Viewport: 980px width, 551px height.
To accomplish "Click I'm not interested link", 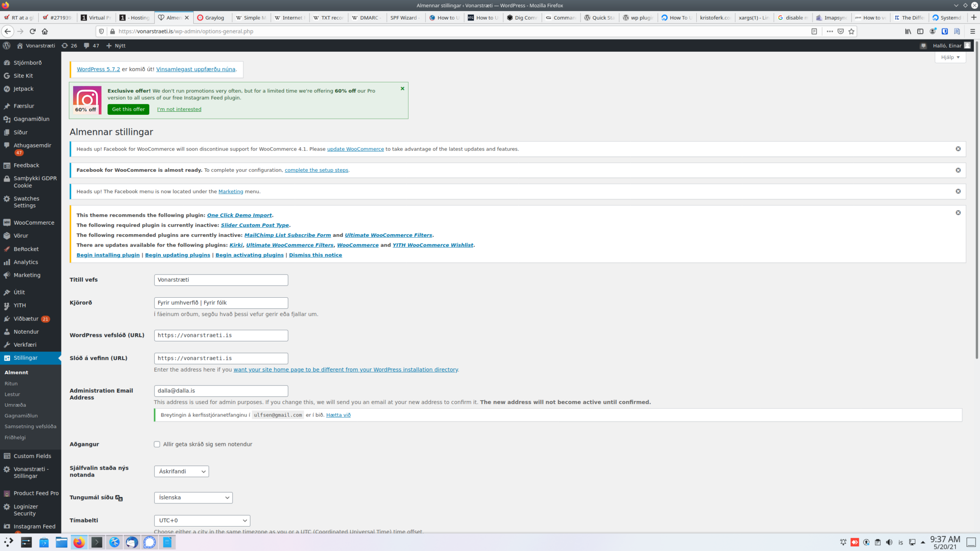I will [x=179, y=109].
